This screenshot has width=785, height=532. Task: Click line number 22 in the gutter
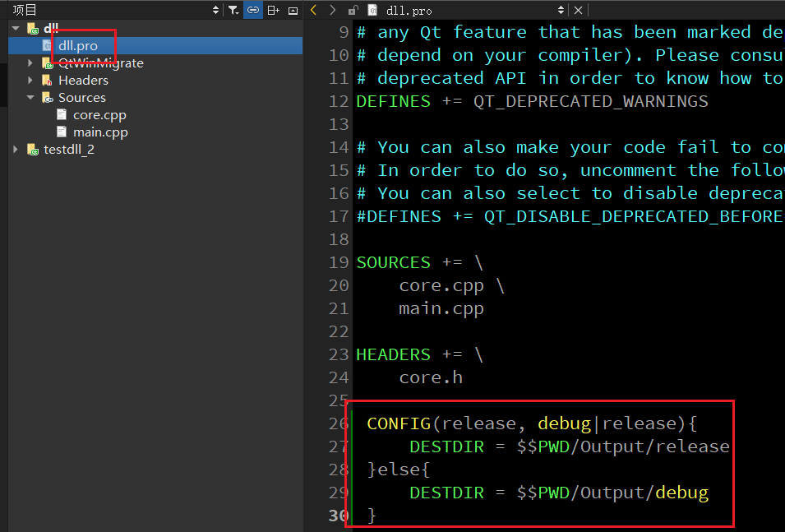tap(339, 332)
